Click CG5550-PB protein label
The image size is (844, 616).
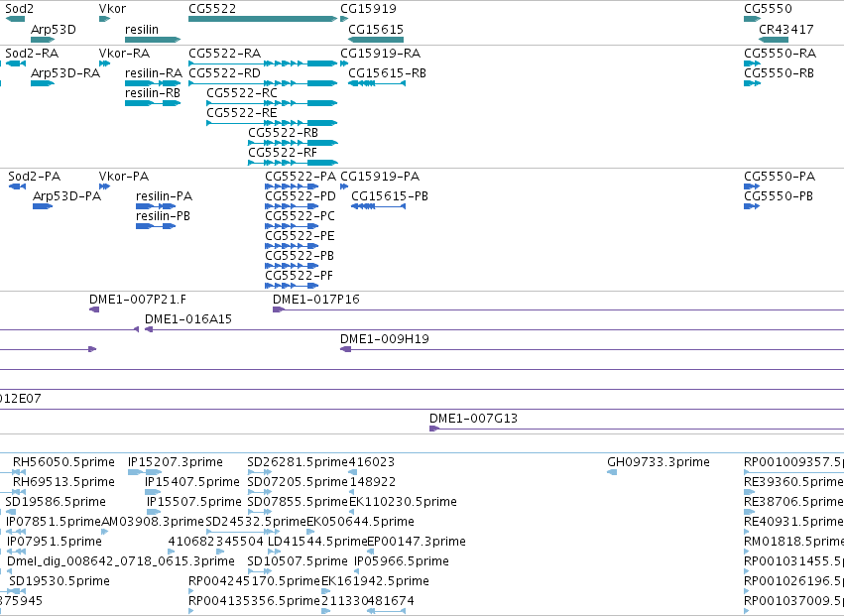click(779, 196)
